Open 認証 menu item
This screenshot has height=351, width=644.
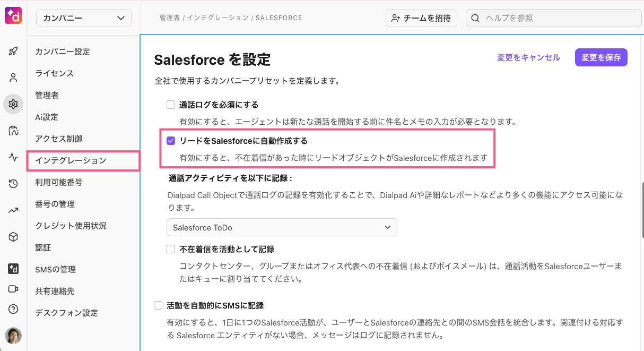43,247
